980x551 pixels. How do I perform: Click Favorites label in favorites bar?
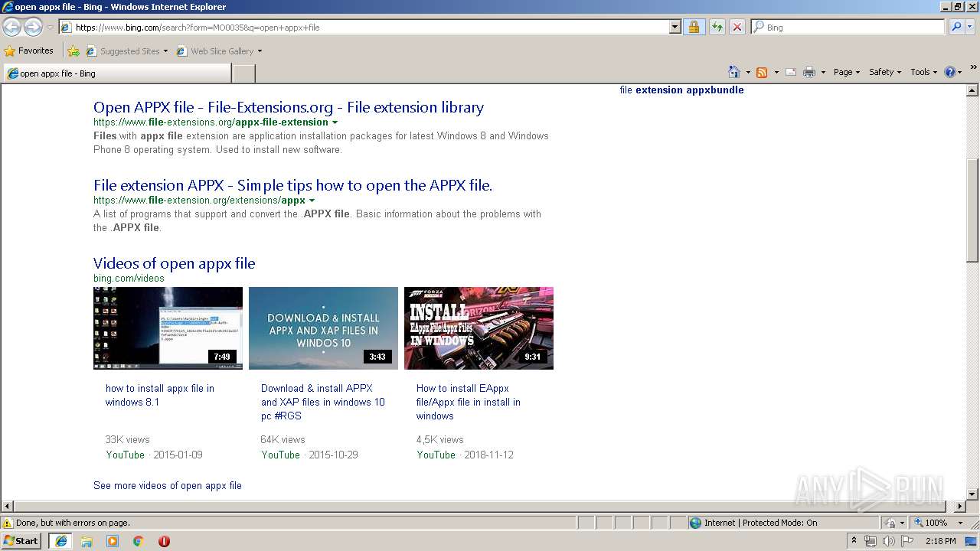[36, 51]
